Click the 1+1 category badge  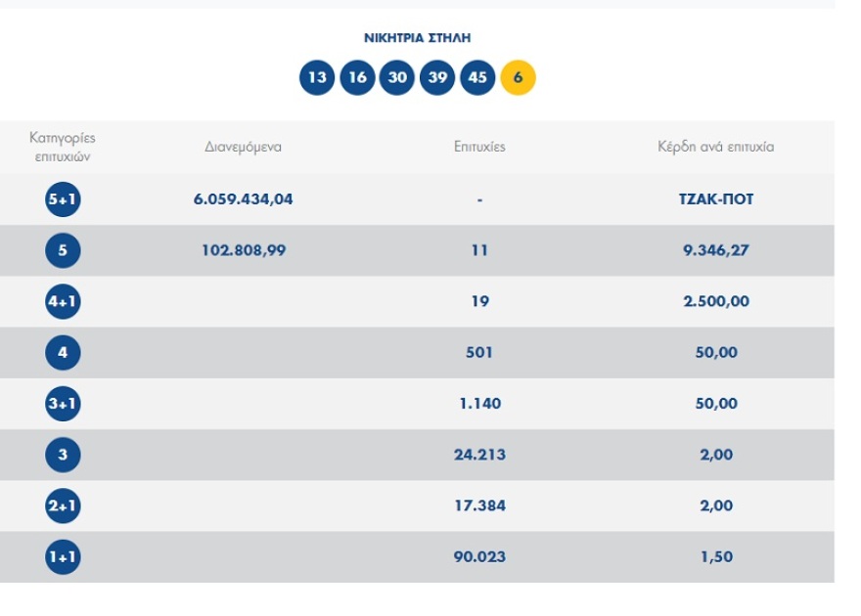(63, 557)
